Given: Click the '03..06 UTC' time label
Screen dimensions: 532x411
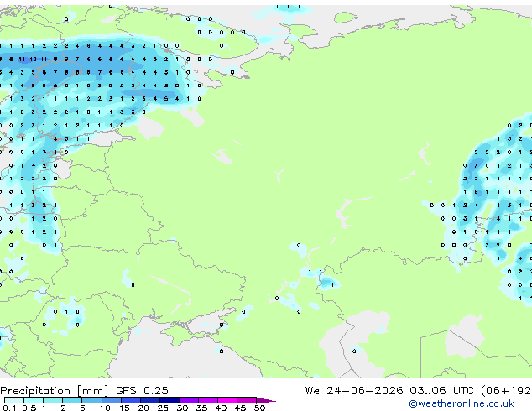Looking at the screenshot, I should coord(441,391).
